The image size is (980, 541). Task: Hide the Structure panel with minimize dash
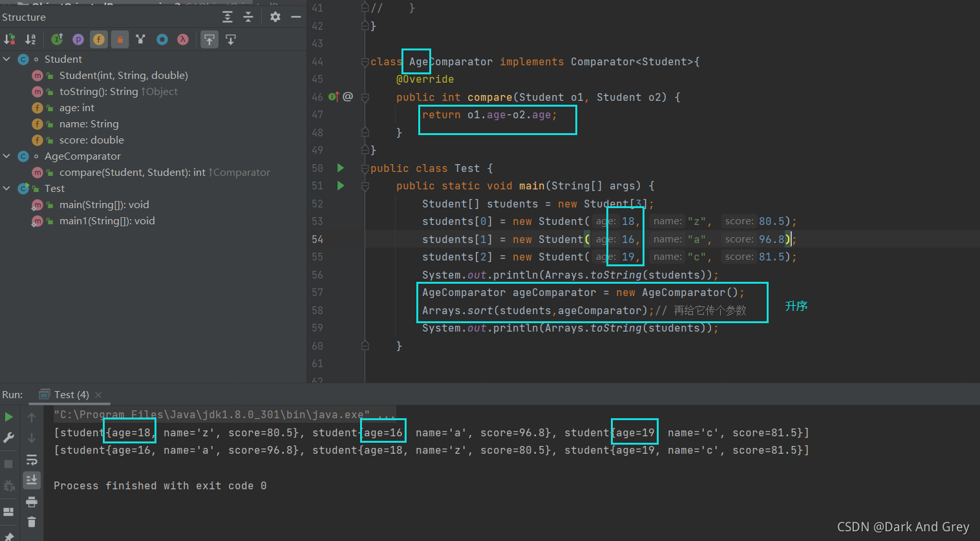296,17
